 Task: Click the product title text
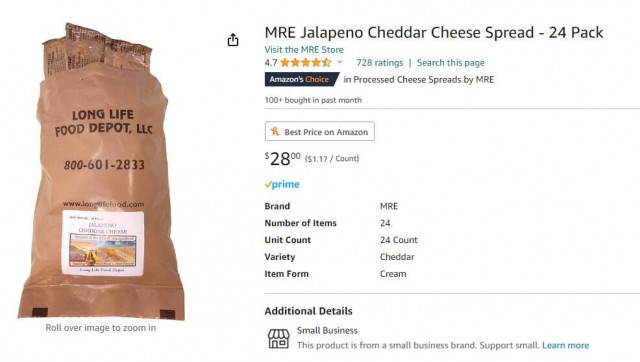[x=434, y=33]
